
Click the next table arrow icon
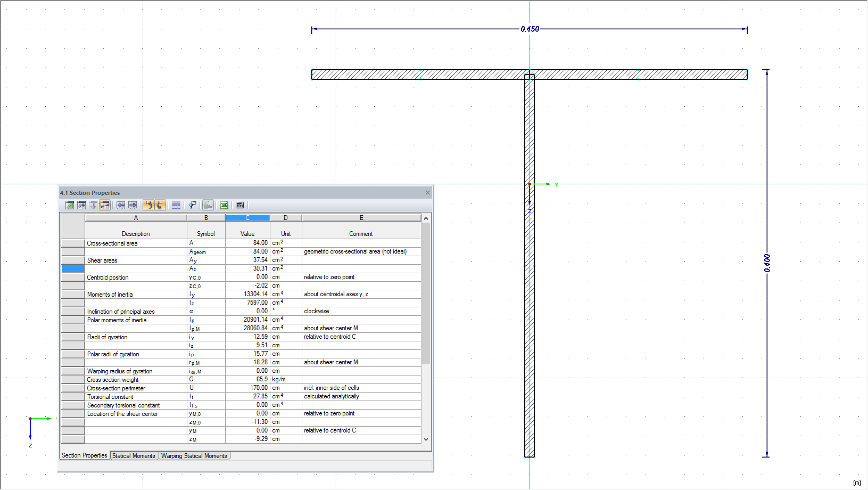coord(133,205)
